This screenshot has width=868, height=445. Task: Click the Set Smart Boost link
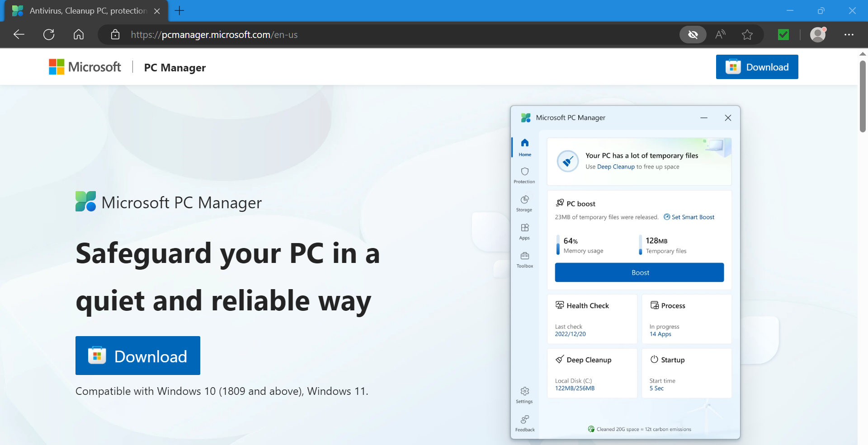(x=689, y=217)
